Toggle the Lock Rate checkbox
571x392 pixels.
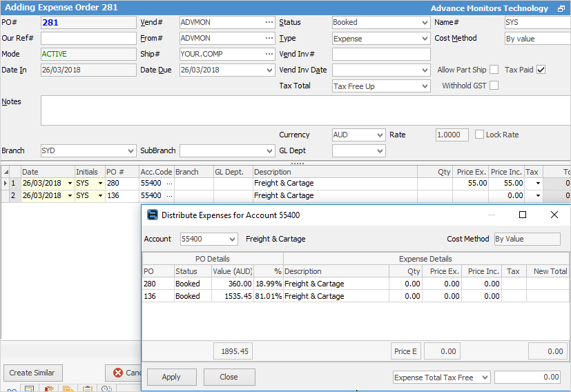(480, 135)
